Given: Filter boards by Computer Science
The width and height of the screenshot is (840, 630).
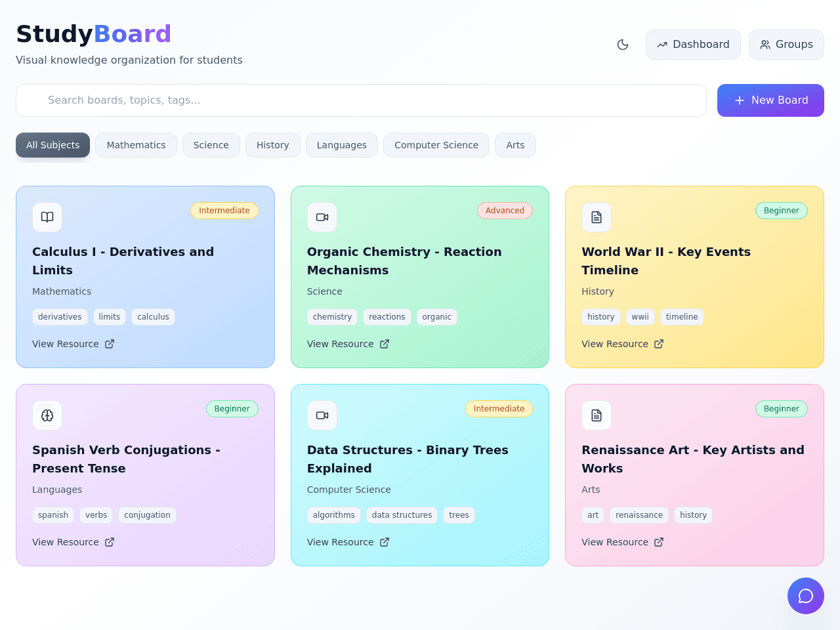Looking at the screenshot, I should pyautogui.click(x=436, y=145).
